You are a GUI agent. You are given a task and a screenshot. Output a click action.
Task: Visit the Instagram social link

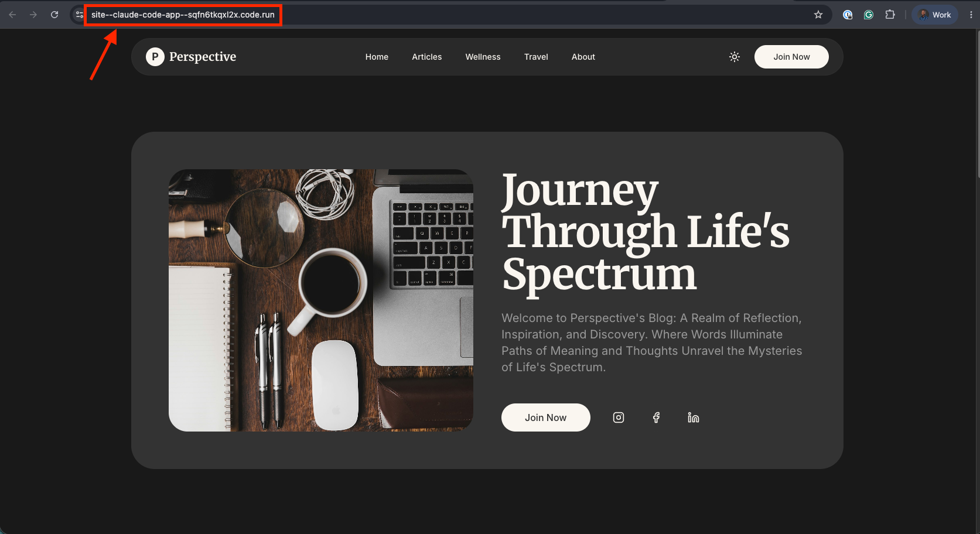point(619,417)
